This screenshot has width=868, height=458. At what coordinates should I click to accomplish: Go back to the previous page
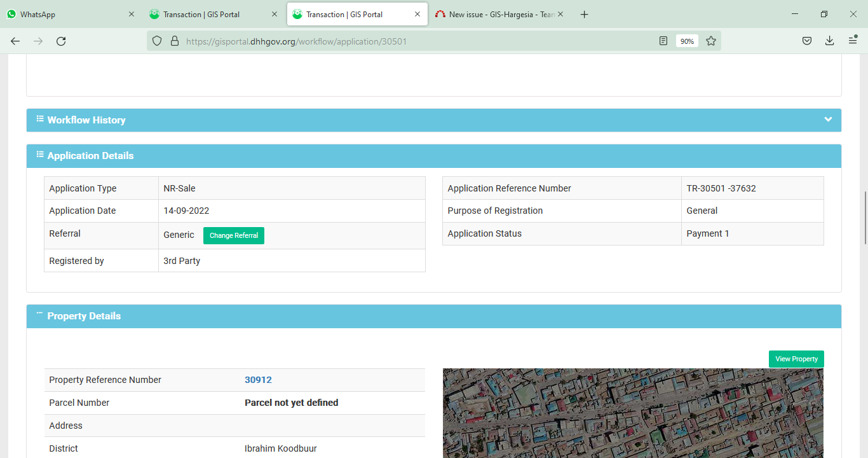[x=15, y=41]
